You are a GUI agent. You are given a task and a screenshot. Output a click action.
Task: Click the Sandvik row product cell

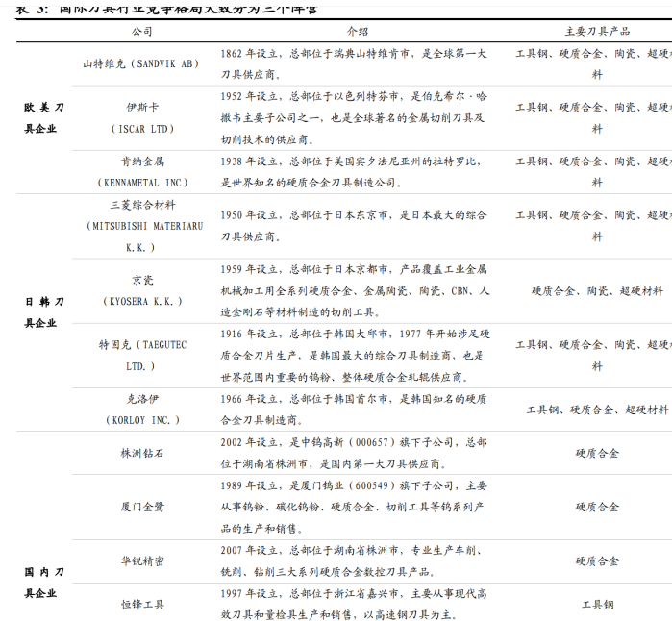tap(593, 63)
